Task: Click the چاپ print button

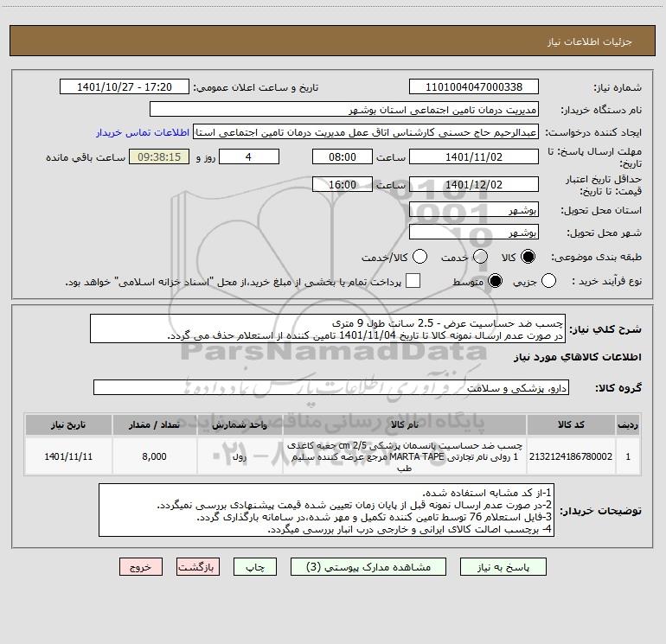Action: click(x=255, y=567)
